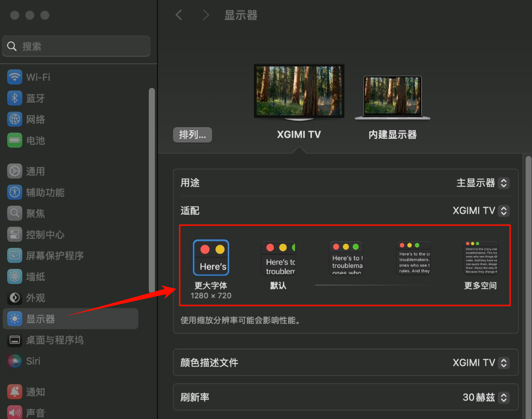Click the 排列... arrangement button

pyautogui.click(x=192, y=134)
